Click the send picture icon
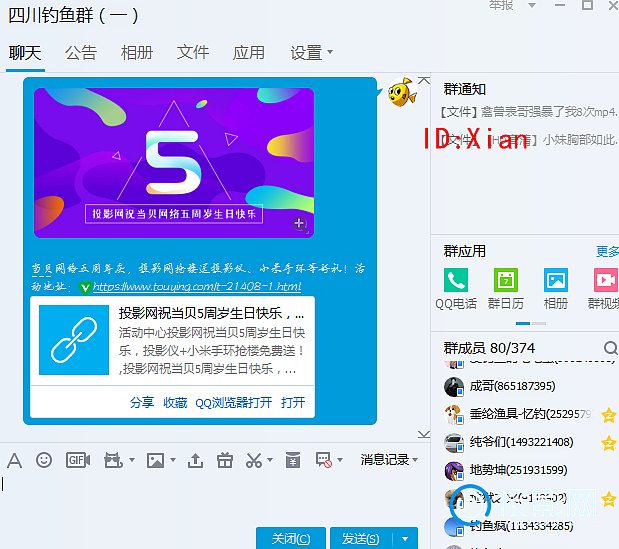 pos(155,460)
